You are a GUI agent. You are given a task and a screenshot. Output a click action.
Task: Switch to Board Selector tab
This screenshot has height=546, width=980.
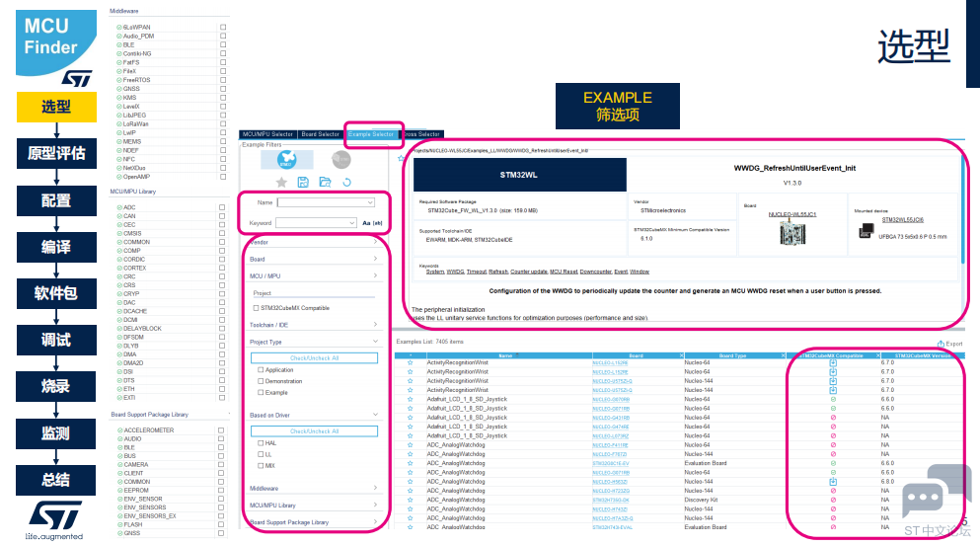click(x=320, y=134)
